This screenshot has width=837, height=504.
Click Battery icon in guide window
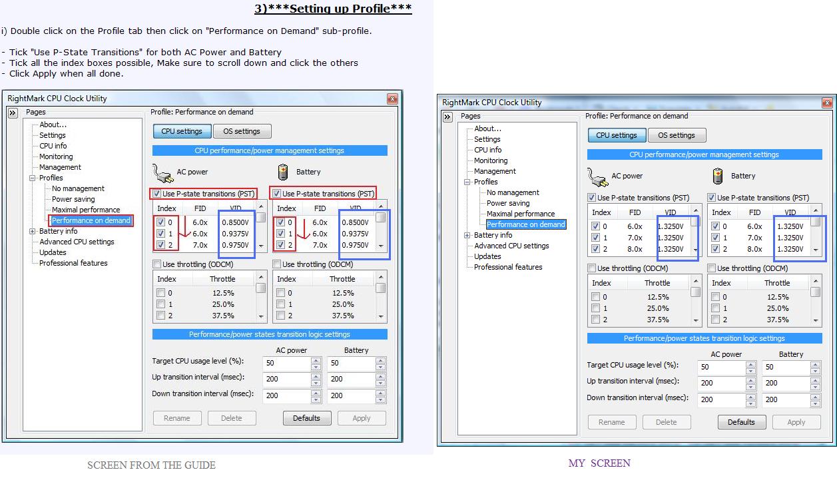pyautogui.click(x=283, y=172)
